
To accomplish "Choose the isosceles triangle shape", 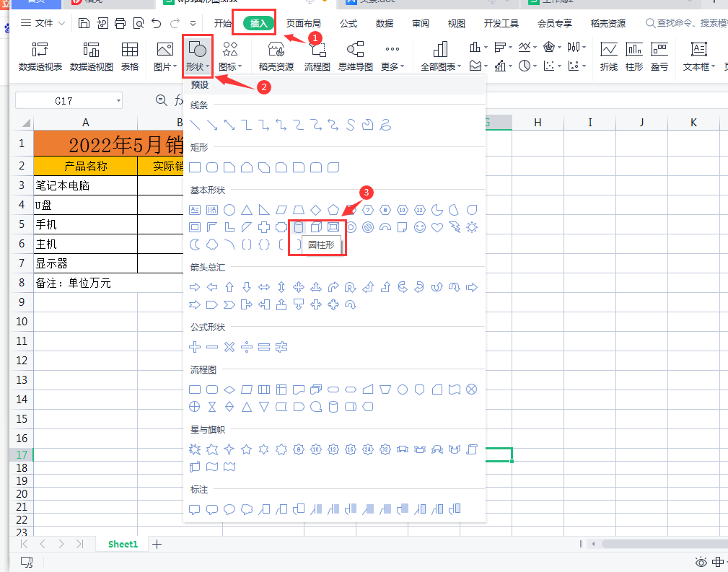I will coord(247,210).
